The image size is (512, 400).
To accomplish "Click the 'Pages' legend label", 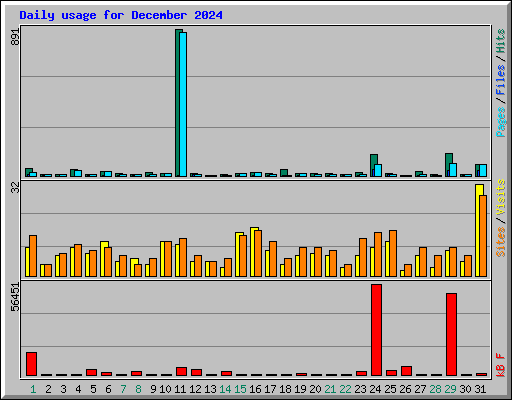I will point(501,122).
